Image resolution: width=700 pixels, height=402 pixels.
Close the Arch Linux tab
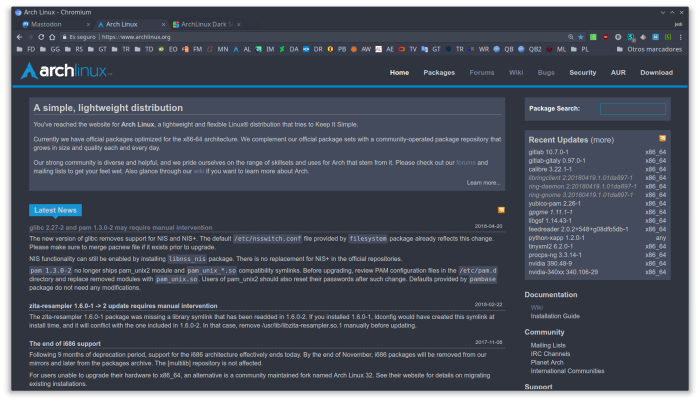coord(163,25)
